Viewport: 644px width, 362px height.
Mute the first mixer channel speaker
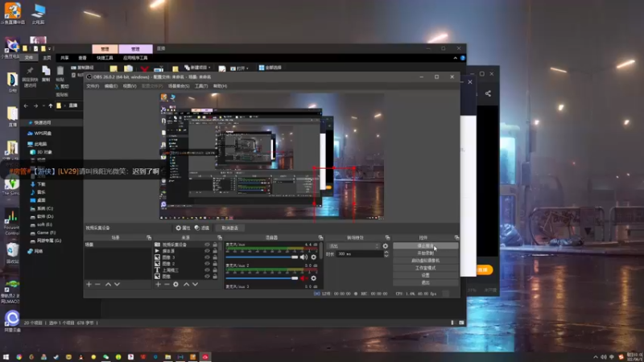coord(303,257)
